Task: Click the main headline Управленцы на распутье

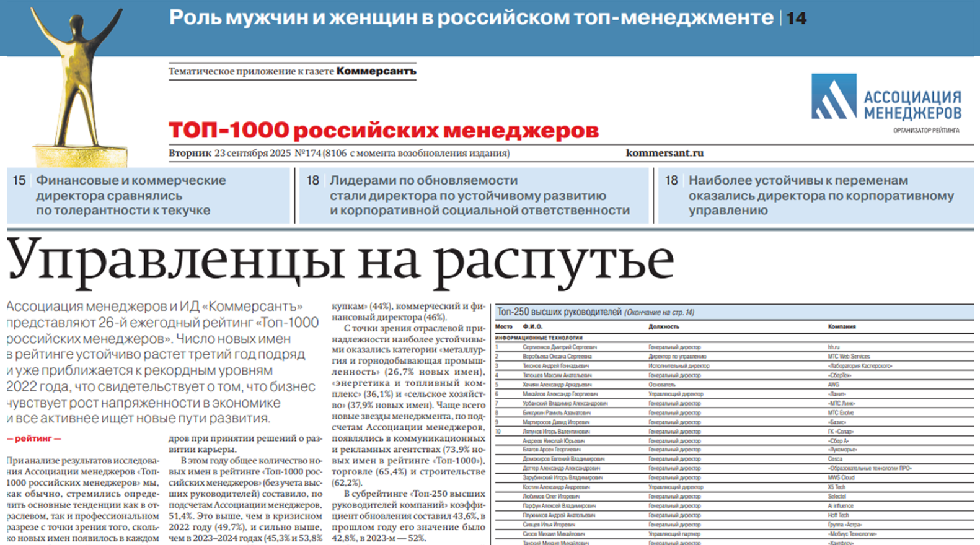Action: pyautogui.click(x=340, y=261)
